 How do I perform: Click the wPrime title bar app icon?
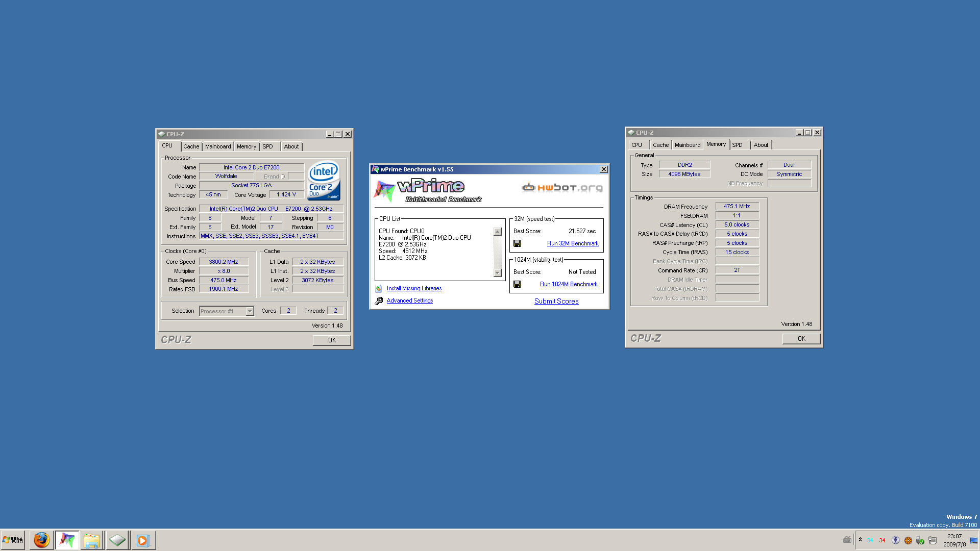click(375, 169)
